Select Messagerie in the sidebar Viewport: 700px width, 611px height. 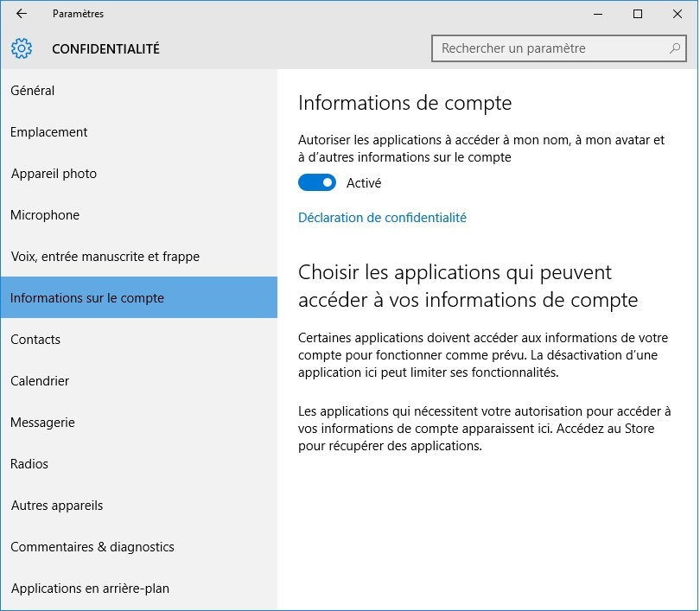click(x=139, y=423)
